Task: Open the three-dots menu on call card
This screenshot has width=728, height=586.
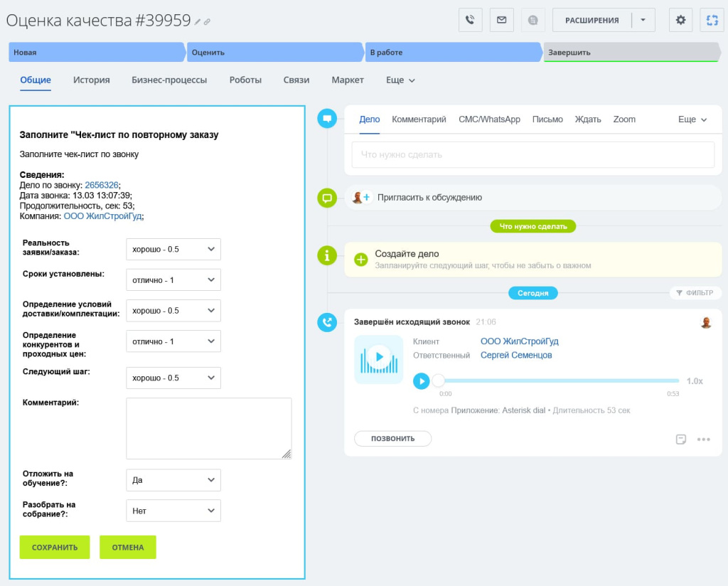Action: click(703, 439)
